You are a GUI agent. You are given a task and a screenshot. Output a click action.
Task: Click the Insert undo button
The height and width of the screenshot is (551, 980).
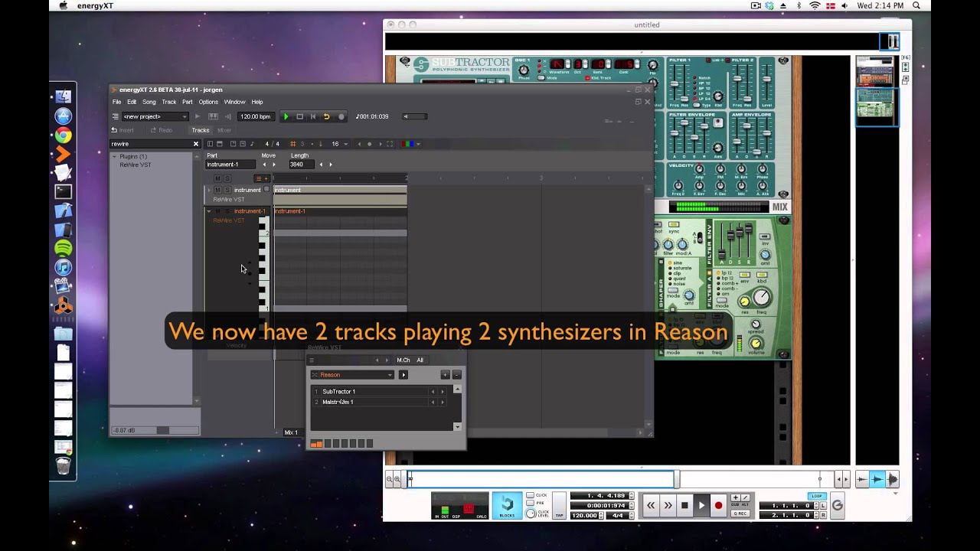click(x=122, y=130)
